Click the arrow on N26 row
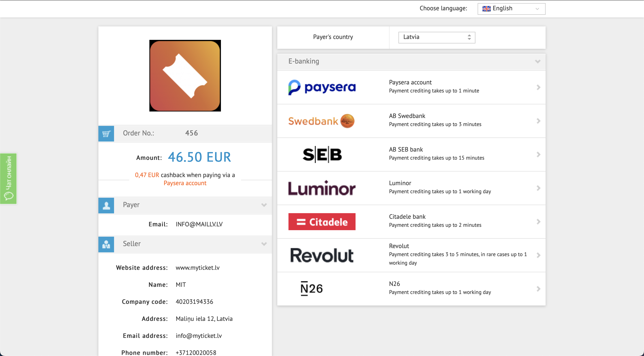The image size is (644, 356). (x=538, y=289)
